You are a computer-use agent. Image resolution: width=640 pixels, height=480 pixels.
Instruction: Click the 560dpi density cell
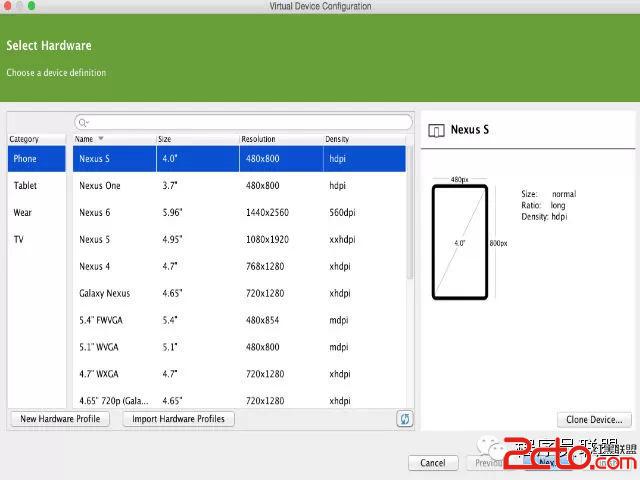click(x=342, y=213)
